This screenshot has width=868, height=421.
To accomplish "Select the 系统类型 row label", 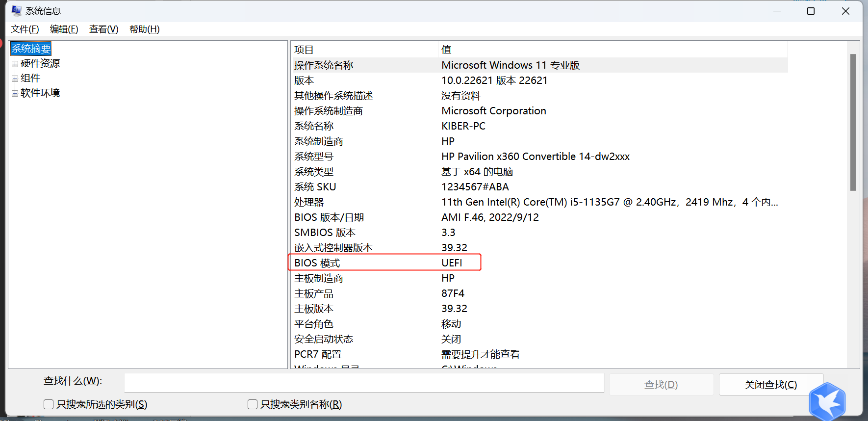I will point(314,172).
